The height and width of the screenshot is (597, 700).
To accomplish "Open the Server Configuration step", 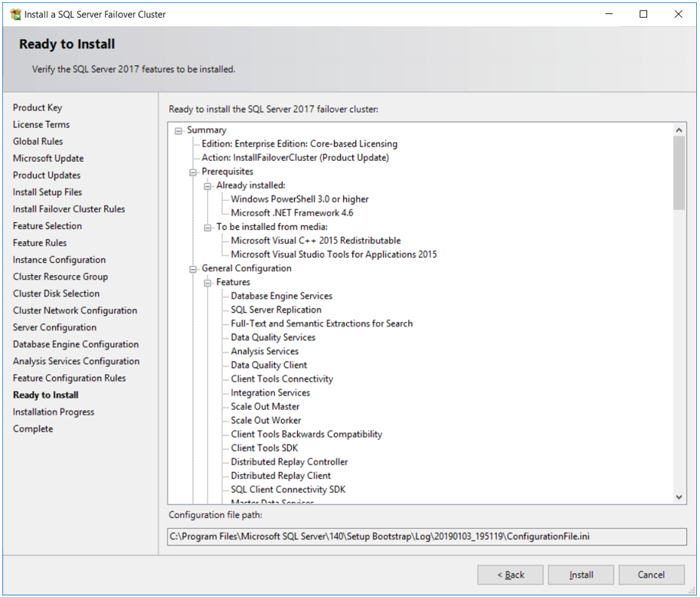I will pyautogui.click(x=54, y=327).
